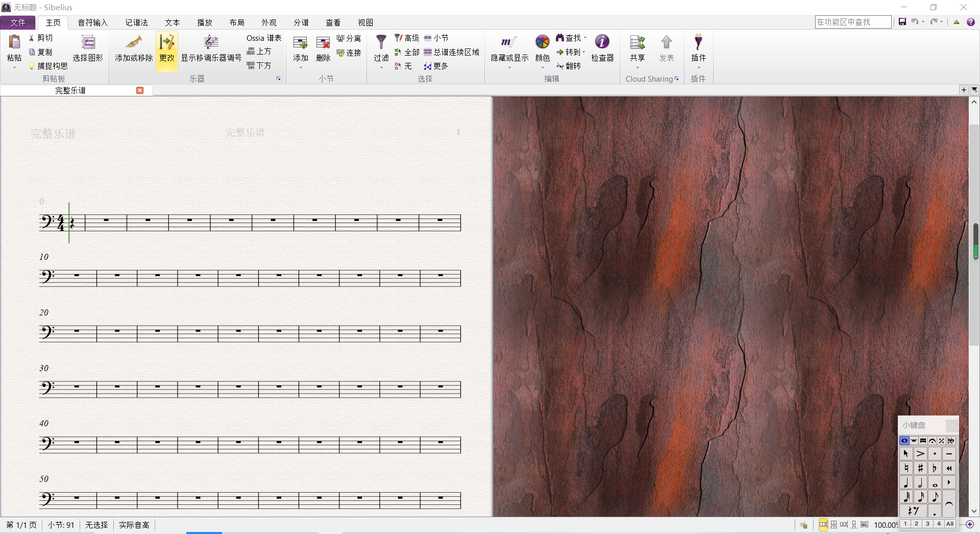Click the Change instrument (更改) icon
The width and height of the screenshot is (980, 534).
(x=167, y=42)
